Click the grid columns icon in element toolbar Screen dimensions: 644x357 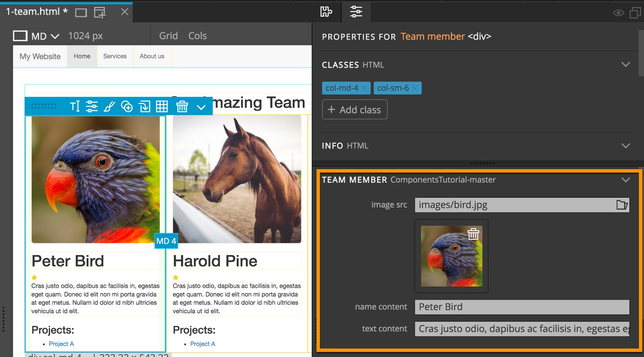tap(162, 106)
